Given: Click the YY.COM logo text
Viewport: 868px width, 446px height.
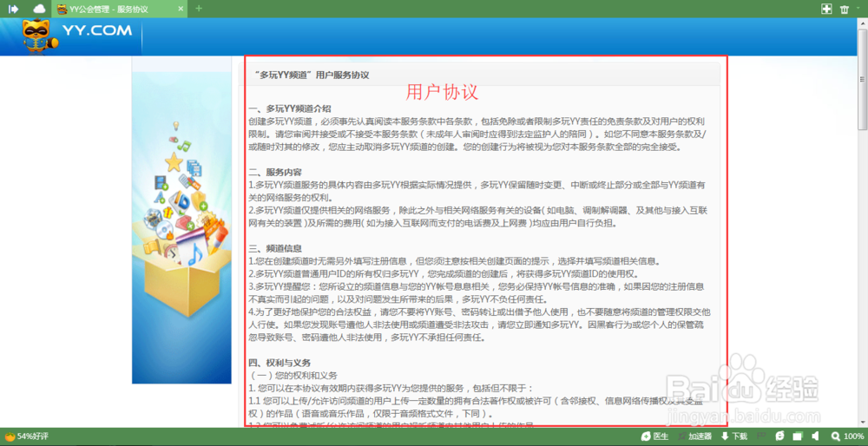Looking at the screenshot, I should [97, 30].
